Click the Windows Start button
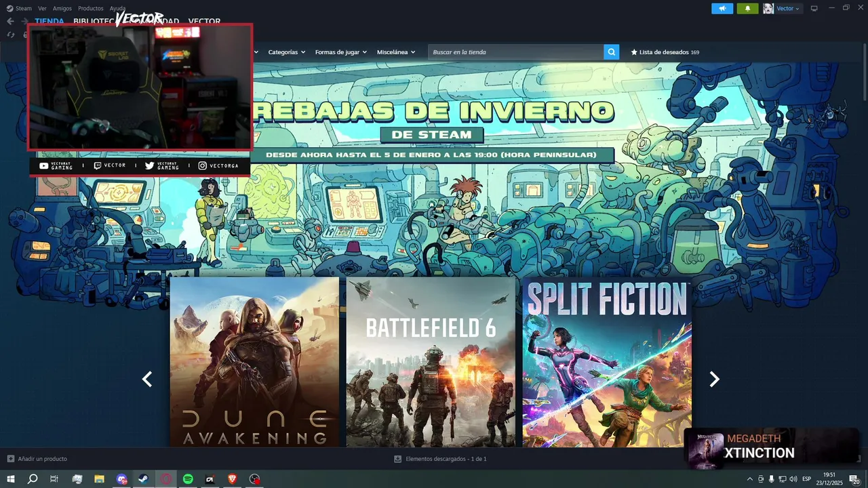Viewport: 868px width, 488px height. (10, 479)
